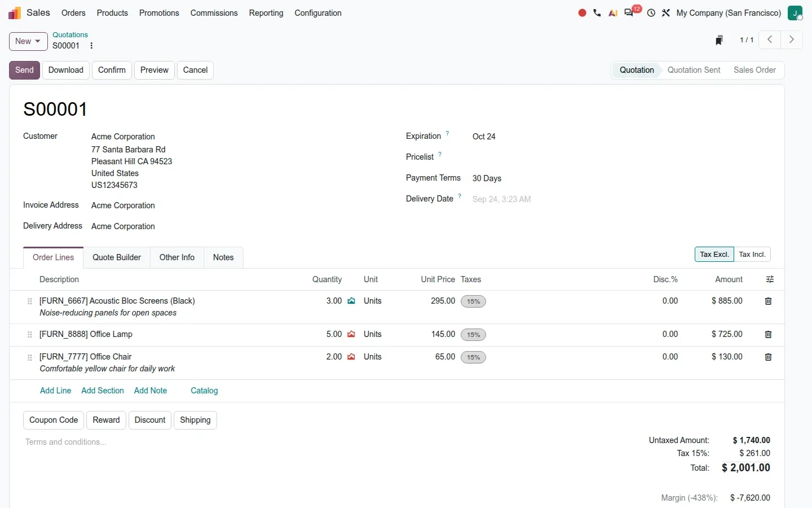Open the AI assistant icon
Image resolution: width=812 pixels, height=508 pixels.
(x=613, y=13)
